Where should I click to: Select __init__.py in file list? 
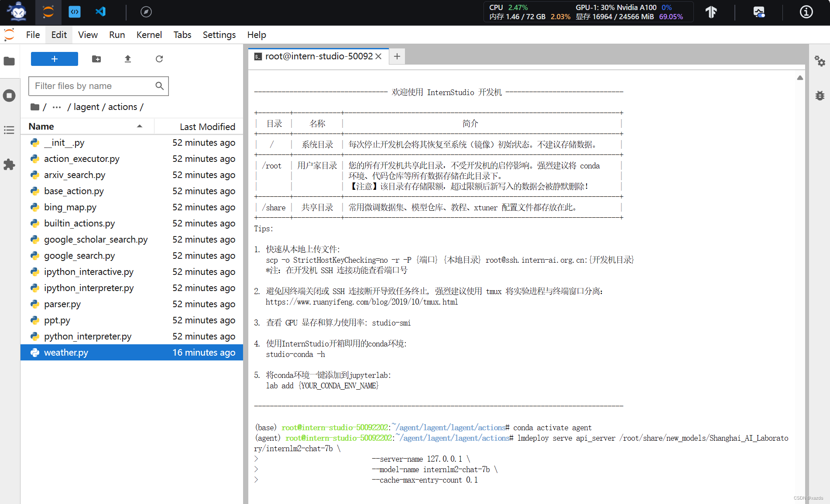coord(132,143)
